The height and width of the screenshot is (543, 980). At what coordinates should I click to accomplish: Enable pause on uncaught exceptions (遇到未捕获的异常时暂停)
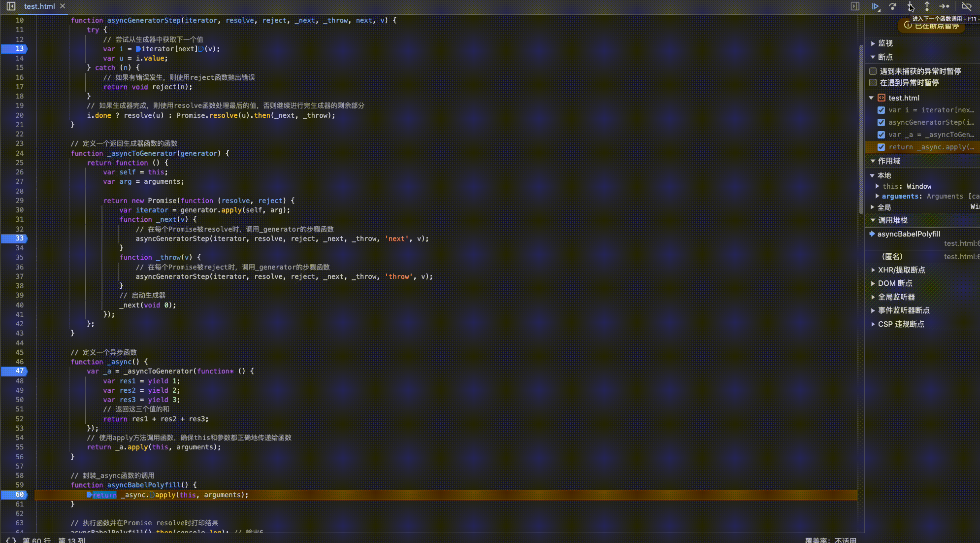873,71
